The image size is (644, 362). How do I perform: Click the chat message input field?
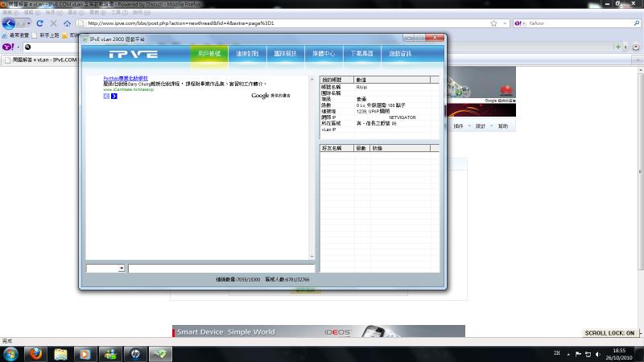click(x=221, y=268)
